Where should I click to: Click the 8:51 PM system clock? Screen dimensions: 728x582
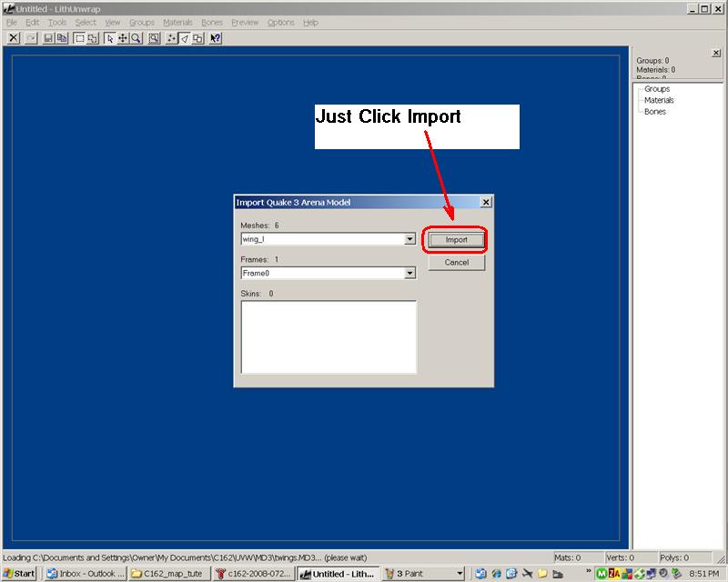(x=703, y=574)
